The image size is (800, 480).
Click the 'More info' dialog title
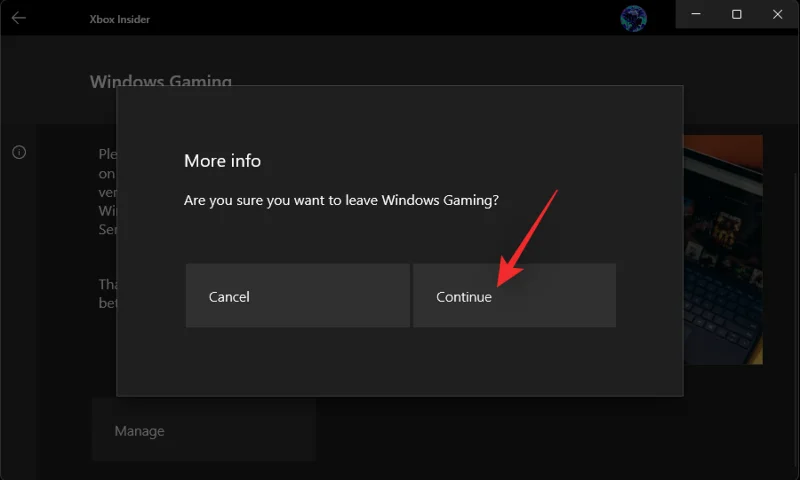click(x=222, y=161)
